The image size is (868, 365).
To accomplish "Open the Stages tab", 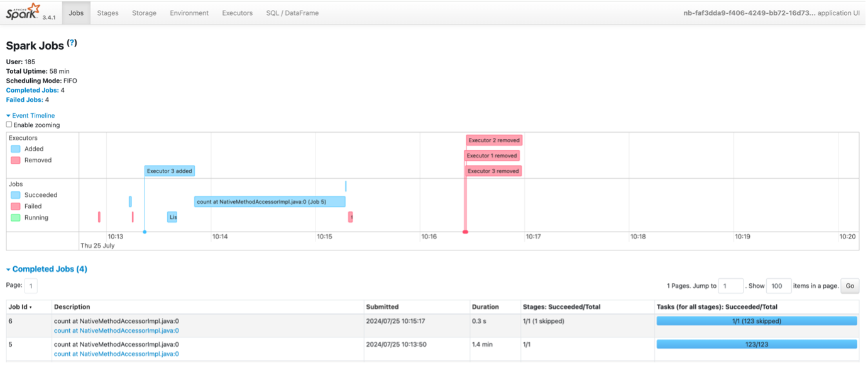I will point(107,13).
